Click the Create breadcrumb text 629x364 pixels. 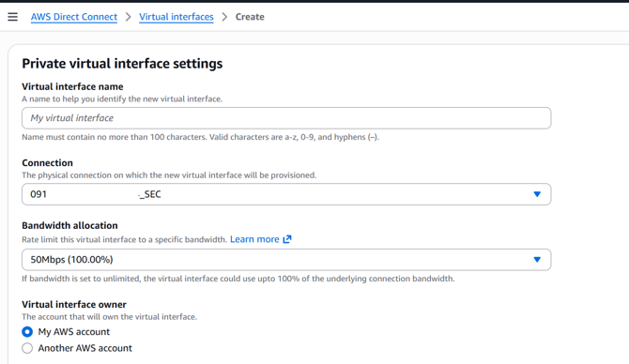pyautogui.click(x=250, y=17)
